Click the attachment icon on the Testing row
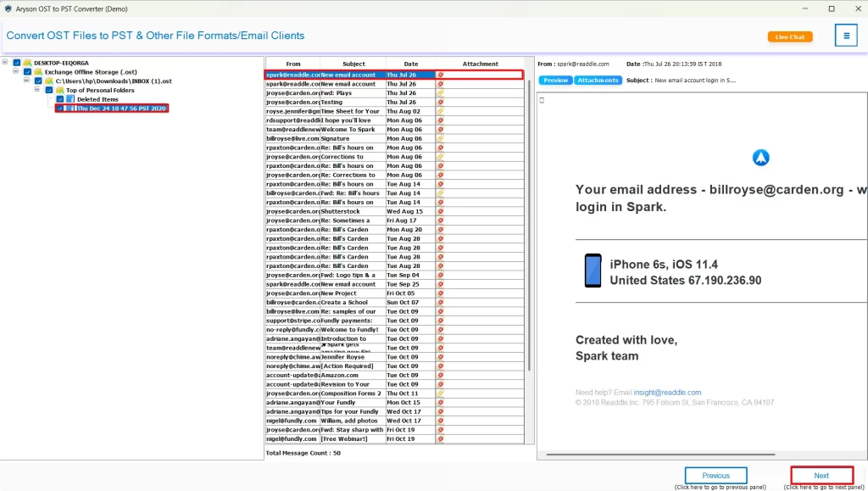The image size is (868, 491). 440,100
